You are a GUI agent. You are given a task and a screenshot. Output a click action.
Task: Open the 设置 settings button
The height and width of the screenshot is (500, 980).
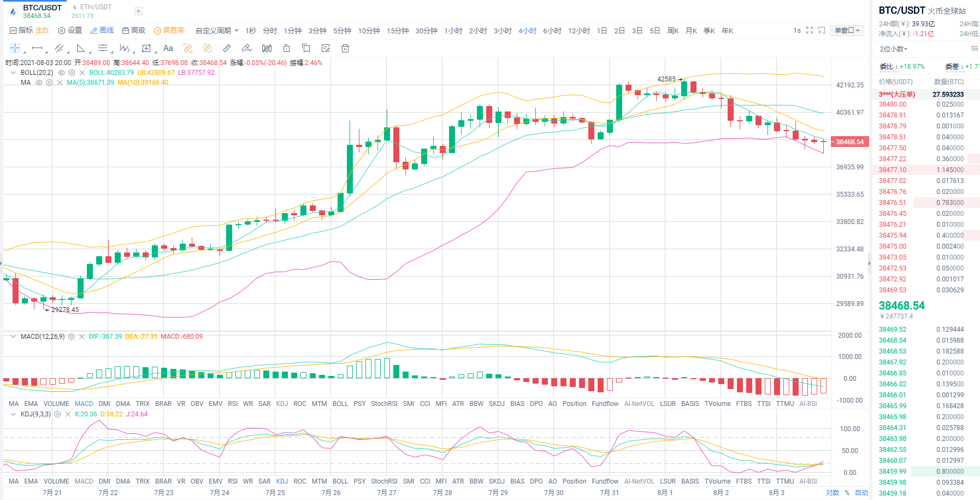click(70, 31)
